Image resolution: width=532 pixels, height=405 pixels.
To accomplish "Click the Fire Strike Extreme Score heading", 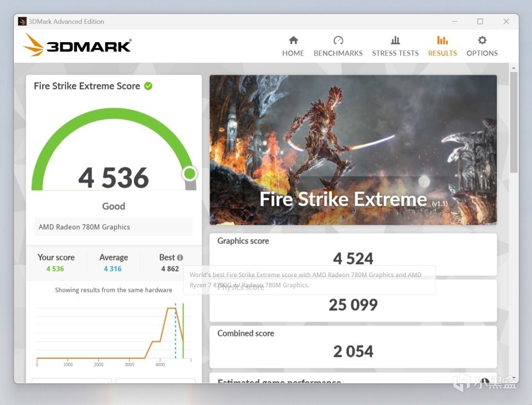I will coord(87,86).
